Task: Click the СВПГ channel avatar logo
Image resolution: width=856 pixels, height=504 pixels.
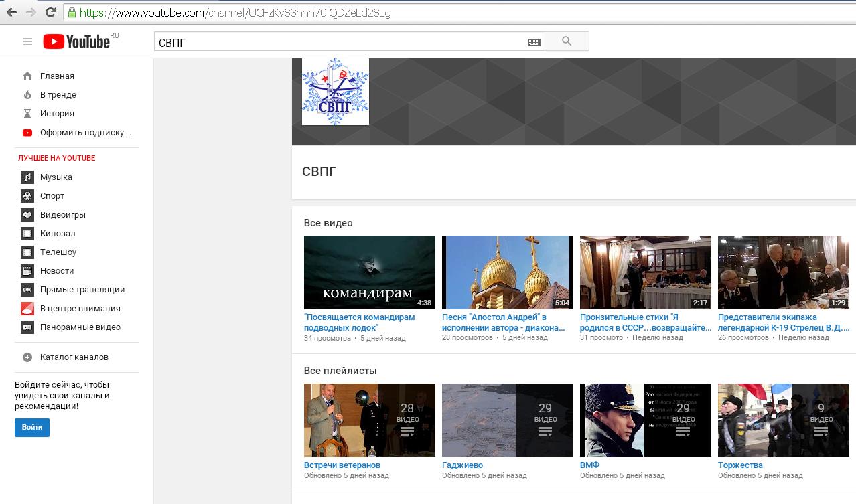Action: tap(335, 92)
